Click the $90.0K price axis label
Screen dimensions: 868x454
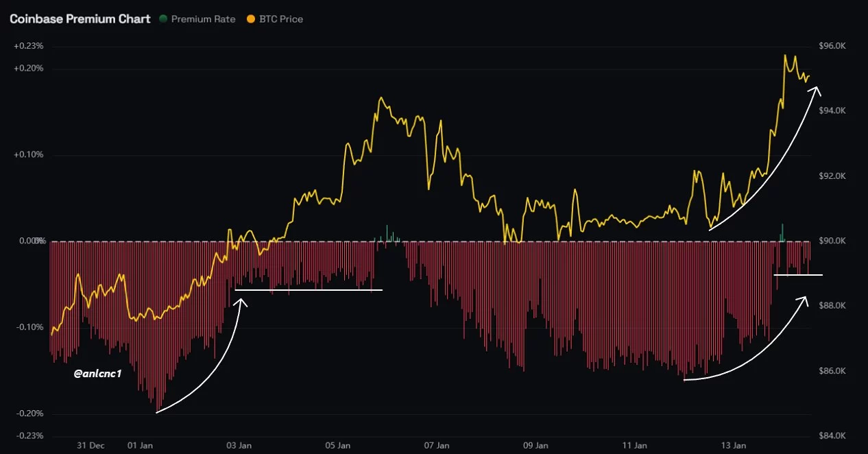833,241
